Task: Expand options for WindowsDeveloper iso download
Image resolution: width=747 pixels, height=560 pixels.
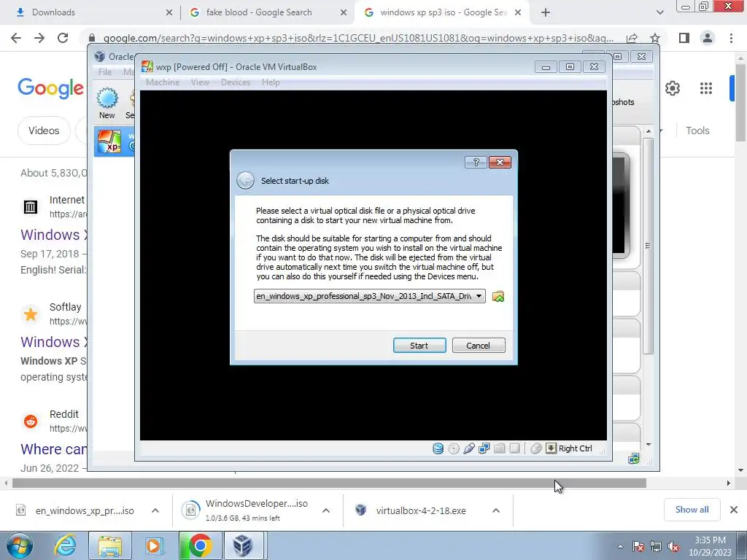Action: (326, 510)
